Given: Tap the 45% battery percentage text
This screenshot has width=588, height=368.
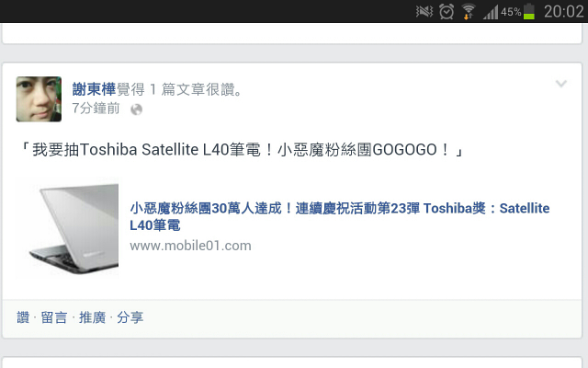Looking at the screenshot, I should 511,12.
